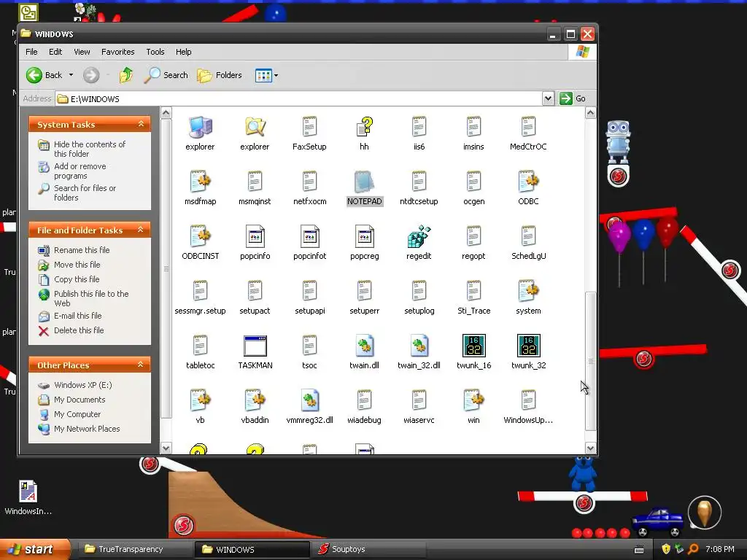Click Copy this file link
The height and width of the screenshot is (560, 747).
[77, 279]
